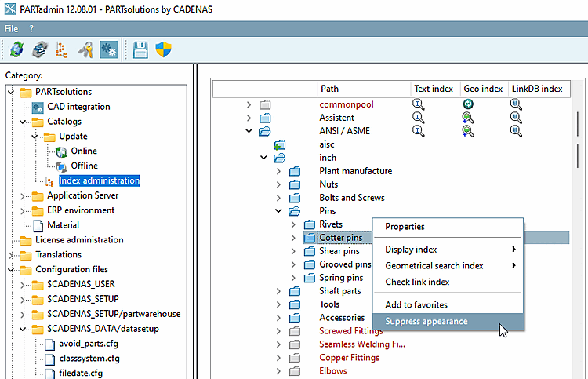Click the gears CAD integration toolbar icon
This screenshot has width=588, height=379.
click(x=109, y=49)
